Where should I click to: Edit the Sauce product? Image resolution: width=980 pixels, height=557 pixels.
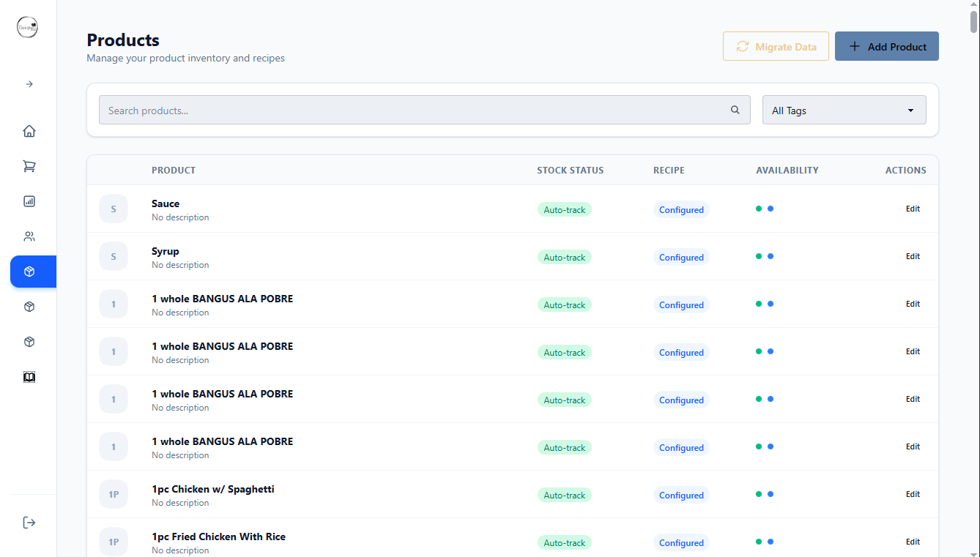pyautogui.click(x=913, y=209)
